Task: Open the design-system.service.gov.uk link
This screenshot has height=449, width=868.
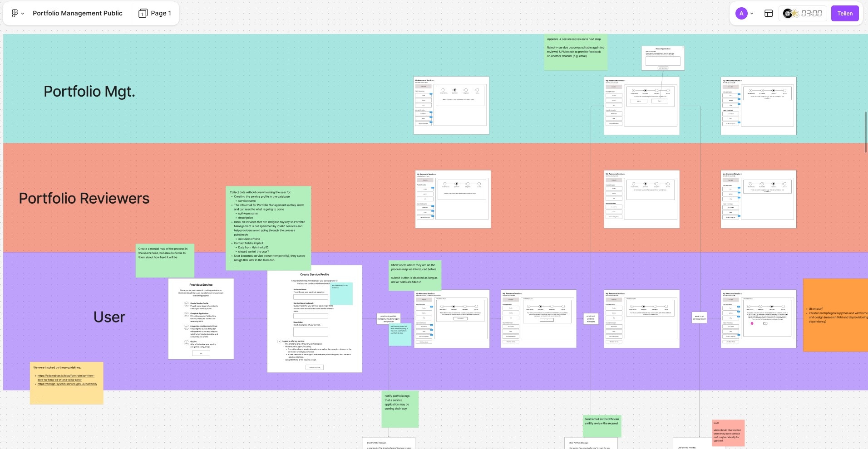Action: point(66,384)
